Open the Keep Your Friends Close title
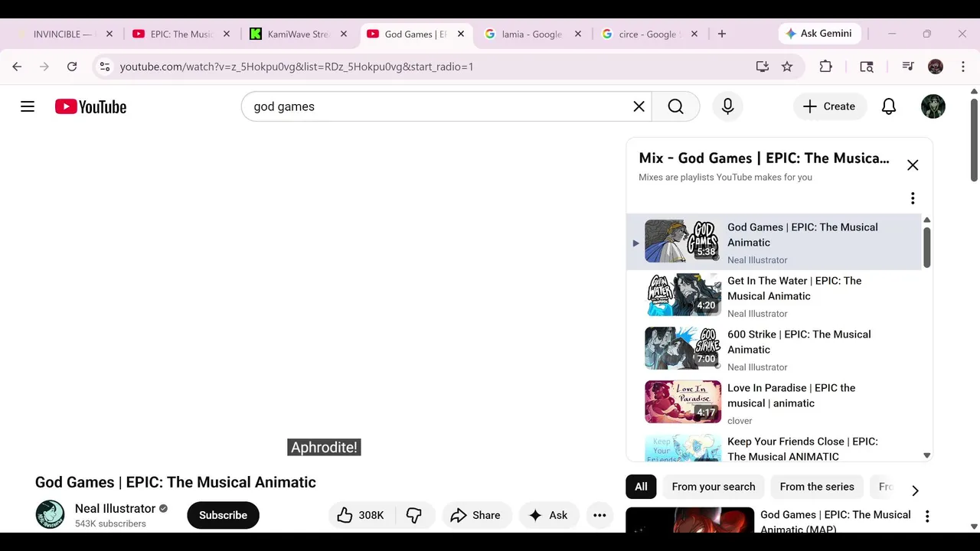 (x=802, y=449)
